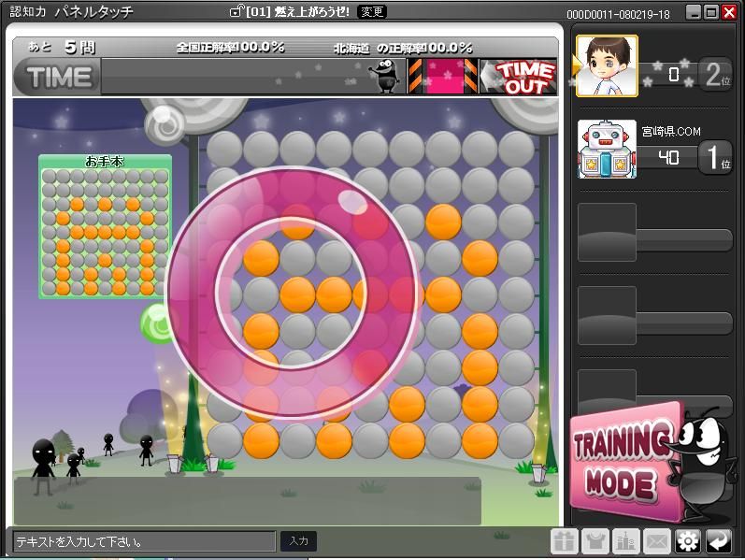Click the robot avatar of 宮崎県.COM
Image resolution: width=745 pixels, height=560 pixels.
(607, 150)
